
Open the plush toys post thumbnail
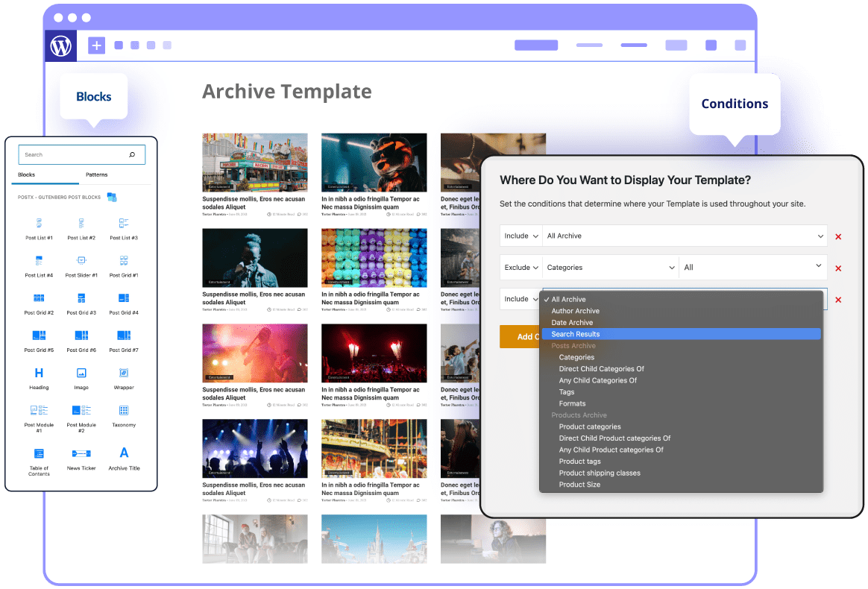(x=374, y=258)
